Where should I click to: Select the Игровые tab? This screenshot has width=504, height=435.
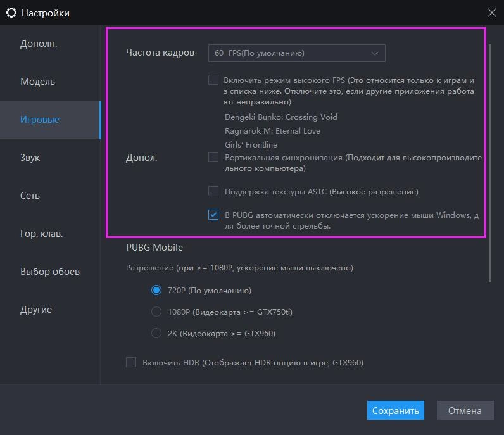50,120
